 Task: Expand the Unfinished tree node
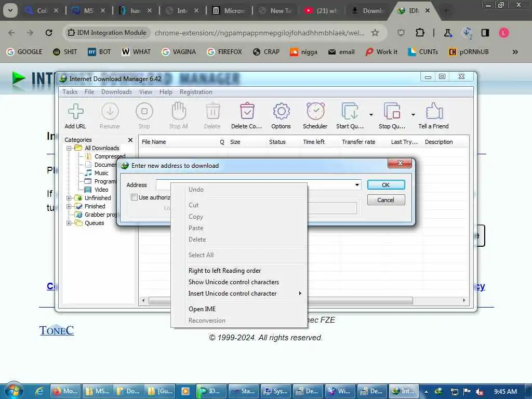[x=69, y=198]
